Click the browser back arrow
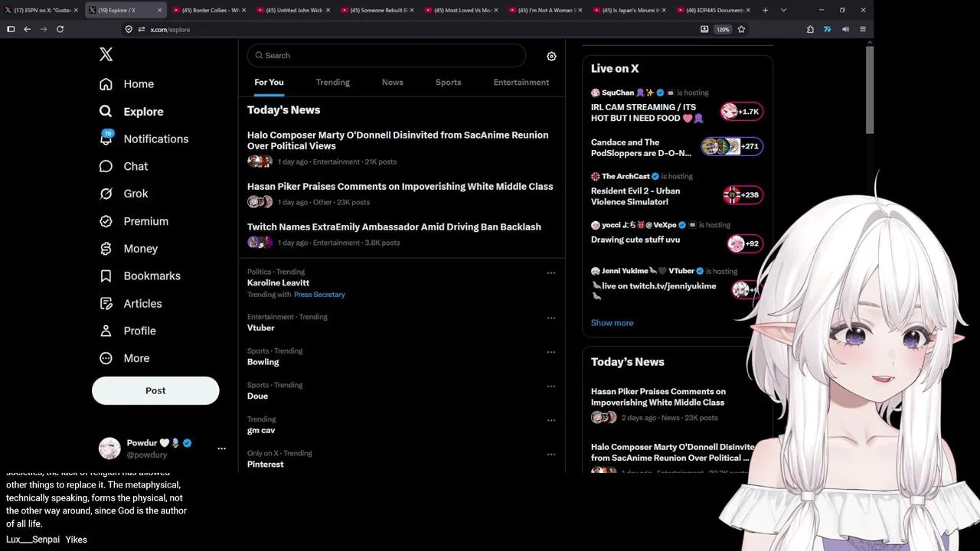The width and height of the screenshot is (980, 551). tap(27, 29)
